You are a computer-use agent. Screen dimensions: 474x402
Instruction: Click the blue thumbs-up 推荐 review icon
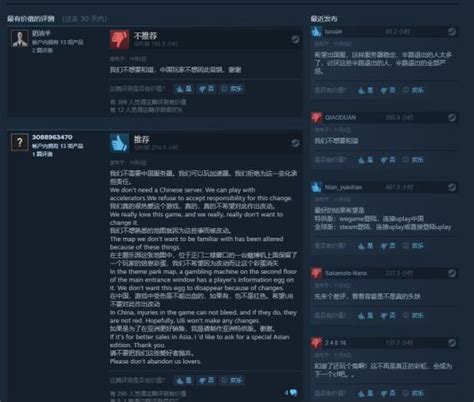(119, 143)
